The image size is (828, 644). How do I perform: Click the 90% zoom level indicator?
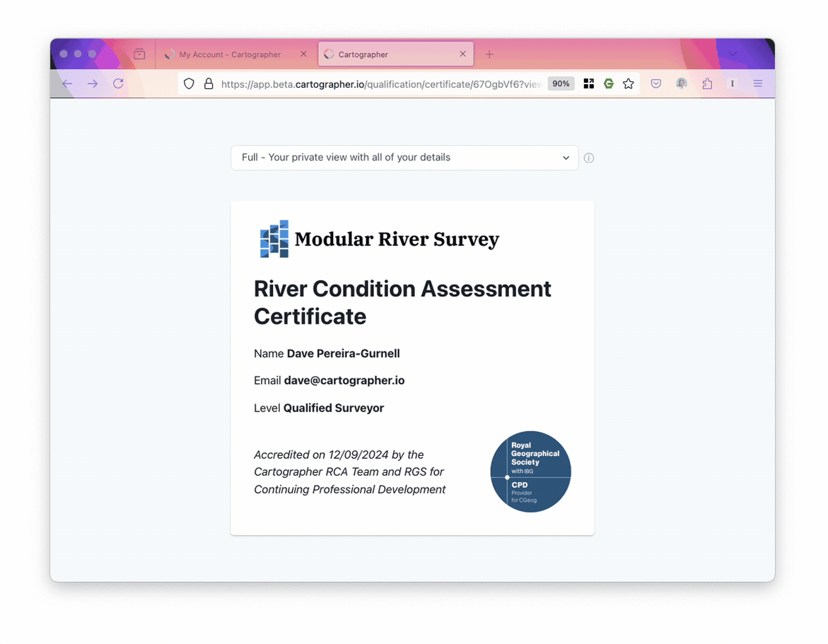561,83
